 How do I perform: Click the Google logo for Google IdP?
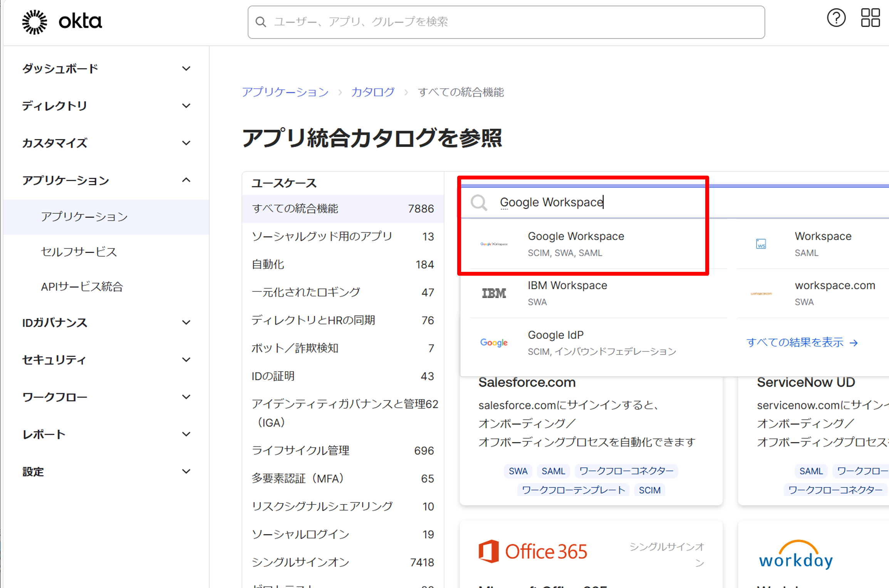coord(494,342)
